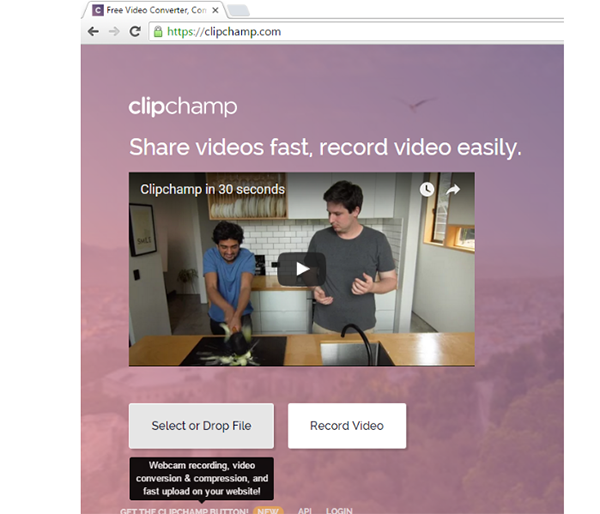Click the NEW badge in footer
The width and height of the screenshot is (600, 514).
(268, 511)
